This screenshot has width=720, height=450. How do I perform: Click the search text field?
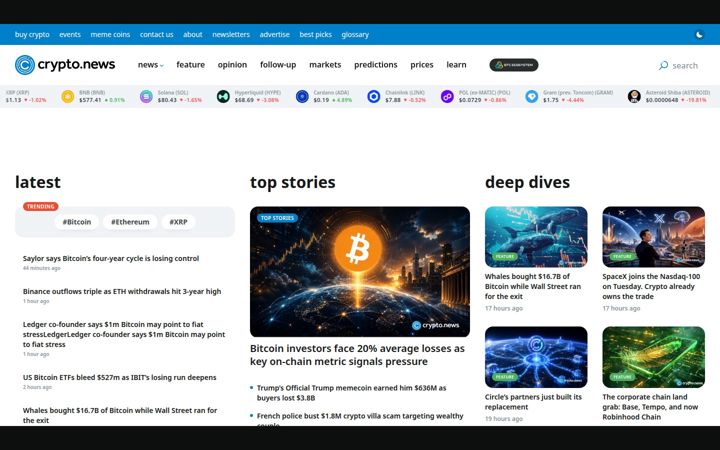(x=685, y=66)
